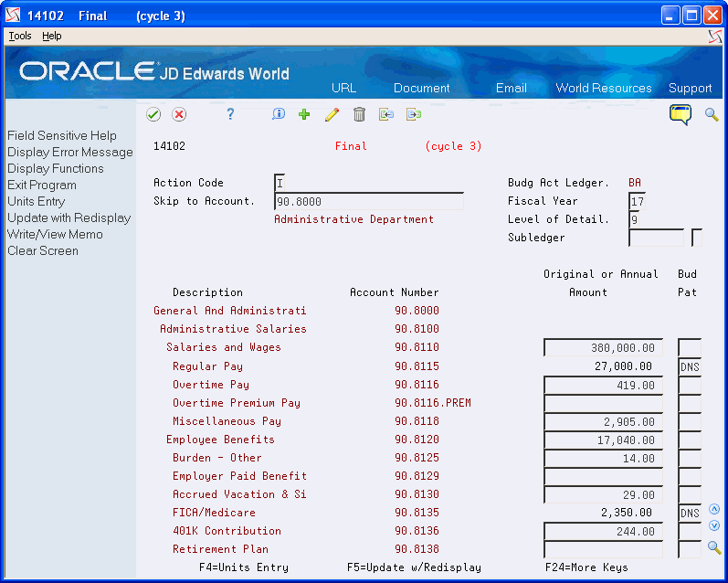Click the next record import icon

(414, 114)
